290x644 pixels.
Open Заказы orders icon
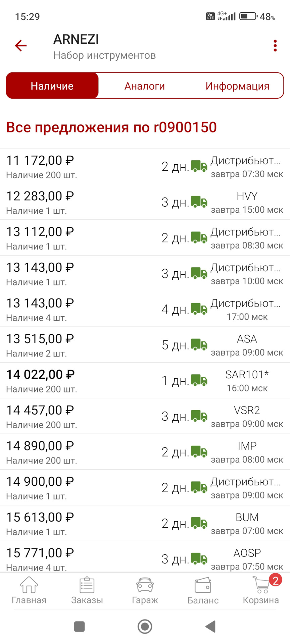coord(87,586)
